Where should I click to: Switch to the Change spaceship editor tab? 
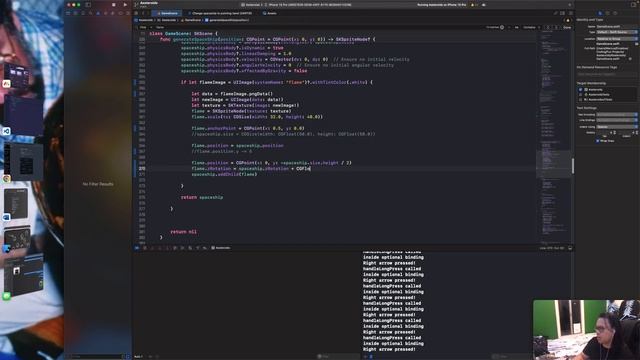[220, 13]
